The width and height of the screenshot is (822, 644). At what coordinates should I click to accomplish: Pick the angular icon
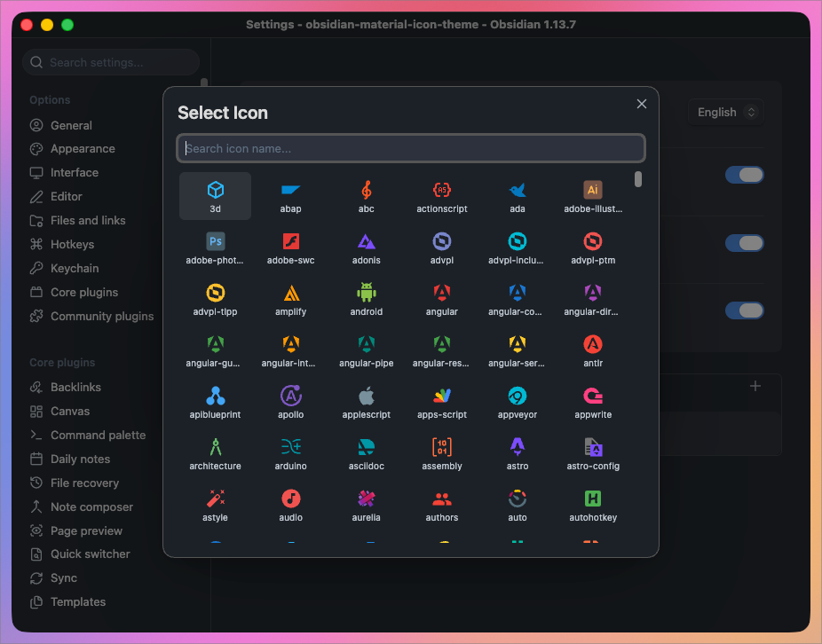441,299
